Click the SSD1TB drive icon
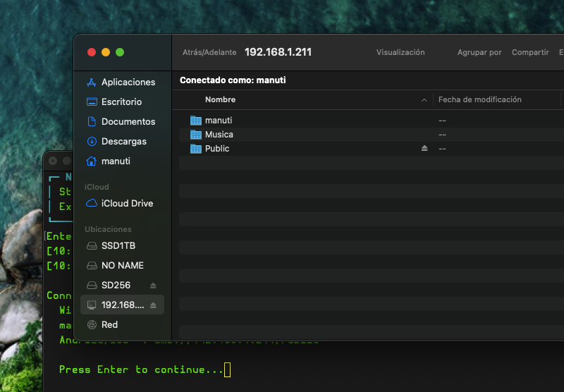 point(92,245)
